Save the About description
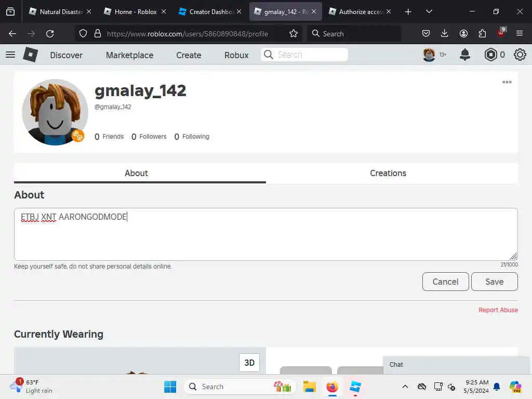532x399 pixels. coord(495,282)
